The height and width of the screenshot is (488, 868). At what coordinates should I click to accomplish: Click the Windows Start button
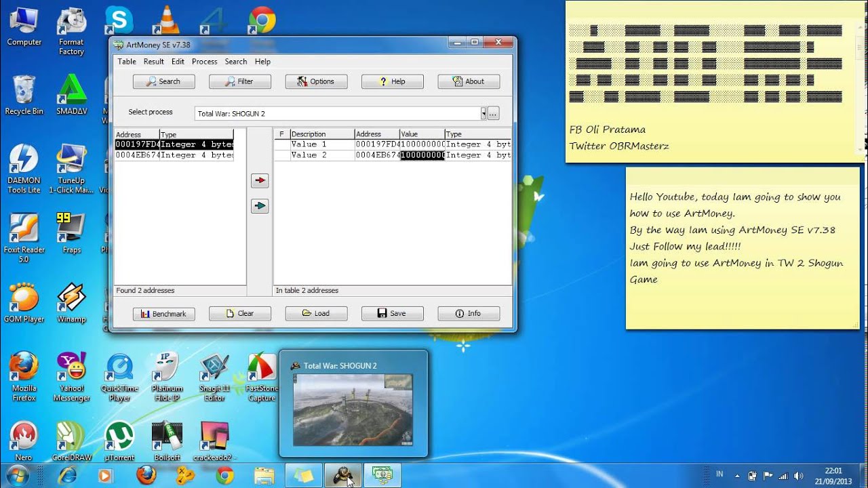(18, 476)
